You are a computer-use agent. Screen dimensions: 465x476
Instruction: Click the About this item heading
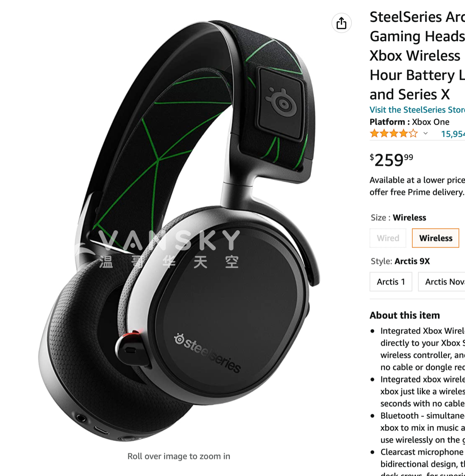coord(405,315)
